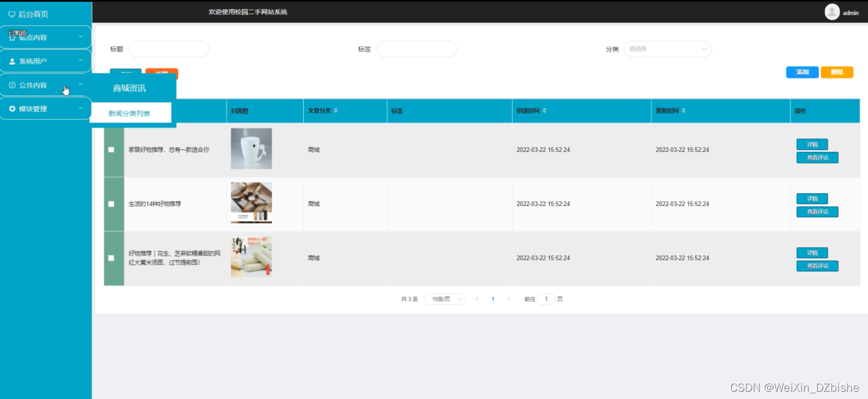
Task: Click title 家居好物推荐，总有一款适合你
Action: [x=169, y=149]
